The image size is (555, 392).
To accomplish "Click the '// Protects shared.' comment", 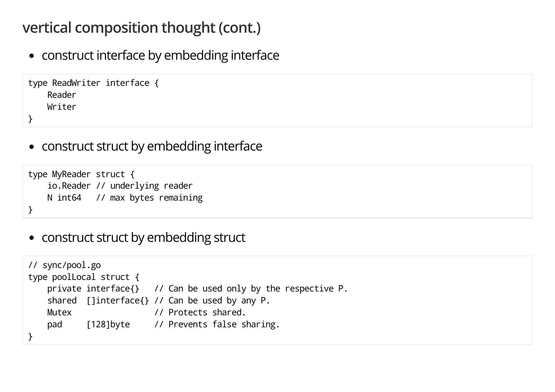I will coord(200,313).
